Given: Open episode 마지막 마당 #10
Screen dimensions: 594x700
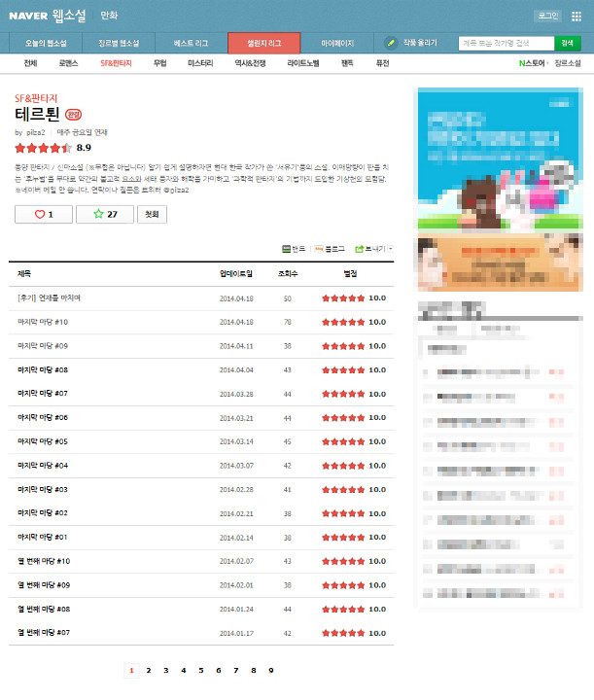Looking at the screenshot, I should (x=43, y=322).
